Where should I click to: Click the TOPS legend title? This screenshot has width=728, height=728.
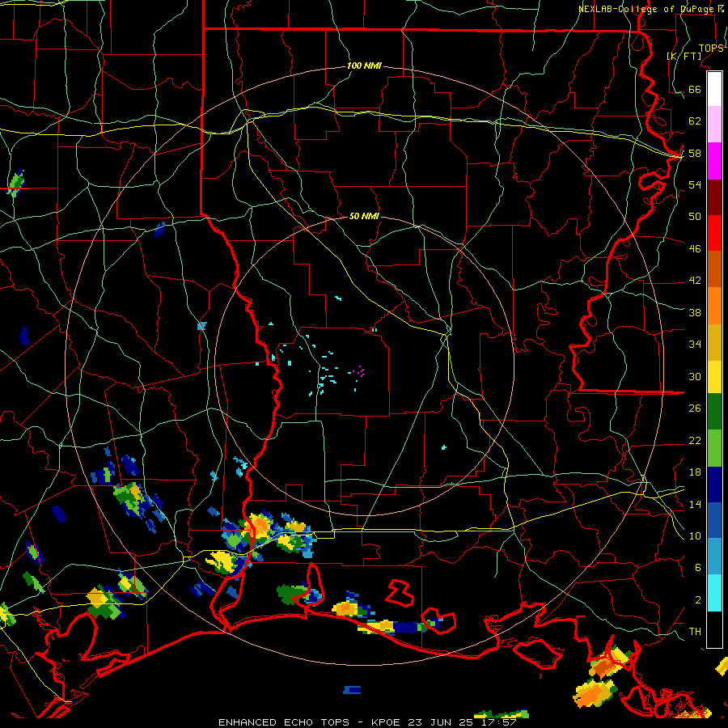point(711,49)
